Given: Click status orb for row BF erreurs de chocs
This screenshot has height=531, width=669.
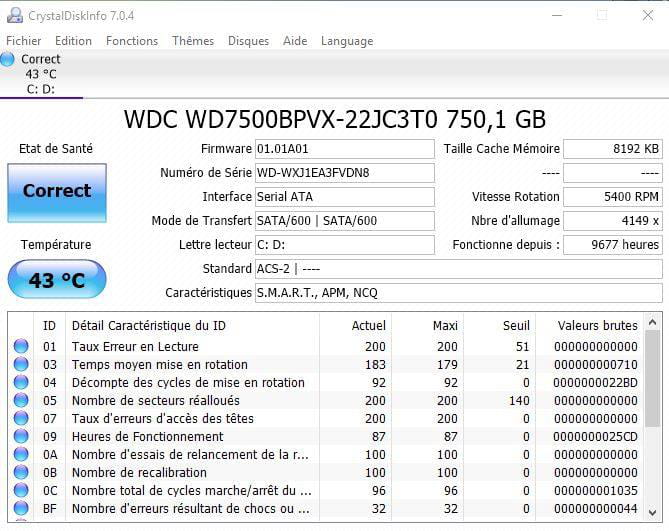Looking at the screenshot, I should click(21, 508).
